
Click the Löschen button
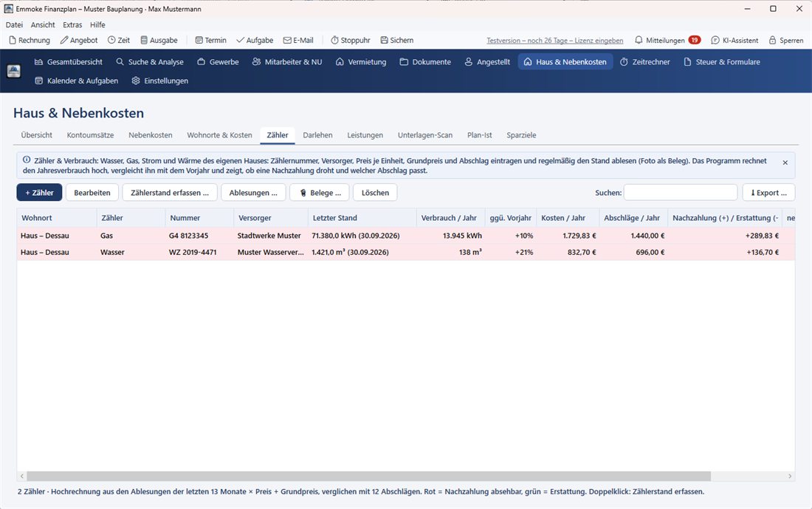coord(375,192)
